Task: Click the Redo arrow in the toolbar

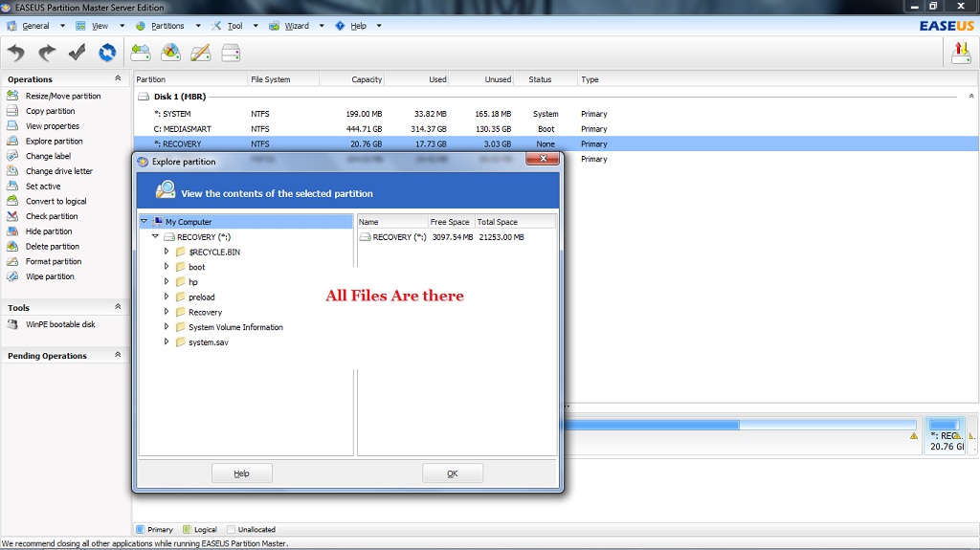Action: click(47, 54)
